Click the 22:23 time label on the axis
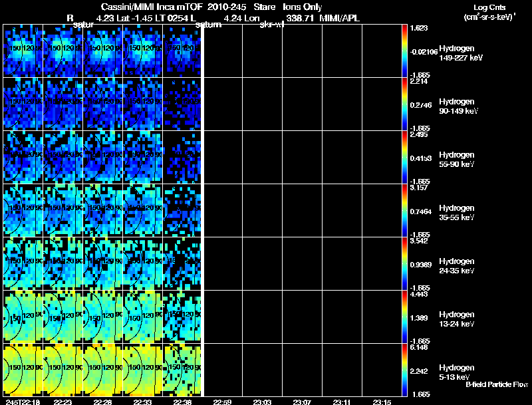The height and width of the screenshot is (405, 532). point(63,401)
